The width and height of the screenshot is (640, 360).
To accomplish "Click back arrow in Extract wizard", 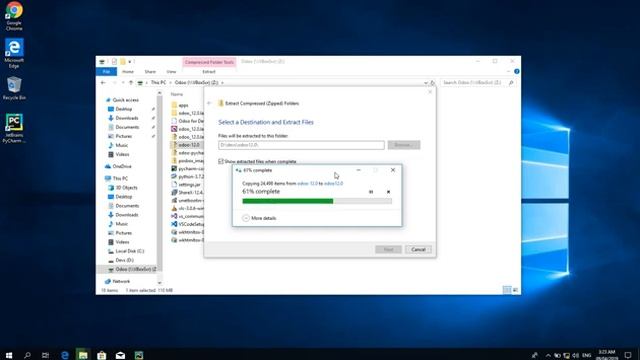I will [x=209, y=103].
